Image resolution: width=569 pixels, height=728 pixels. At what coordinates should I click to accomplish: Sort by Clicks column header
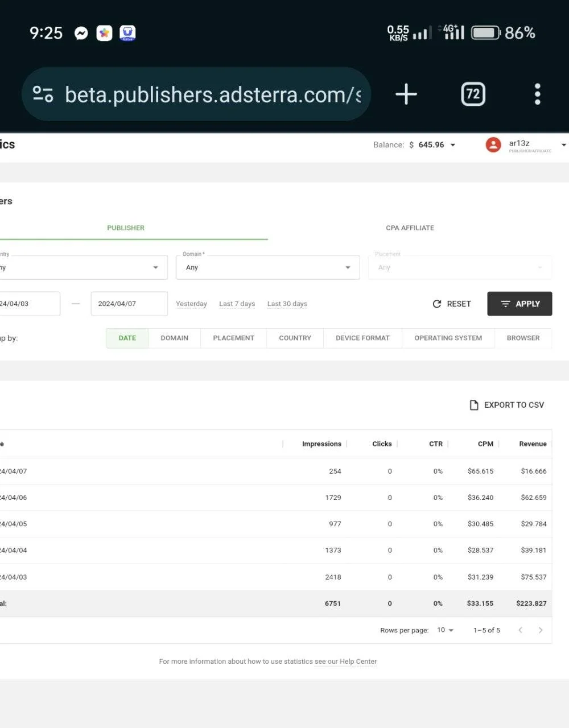pyautogui.click(x=382, y=444)
